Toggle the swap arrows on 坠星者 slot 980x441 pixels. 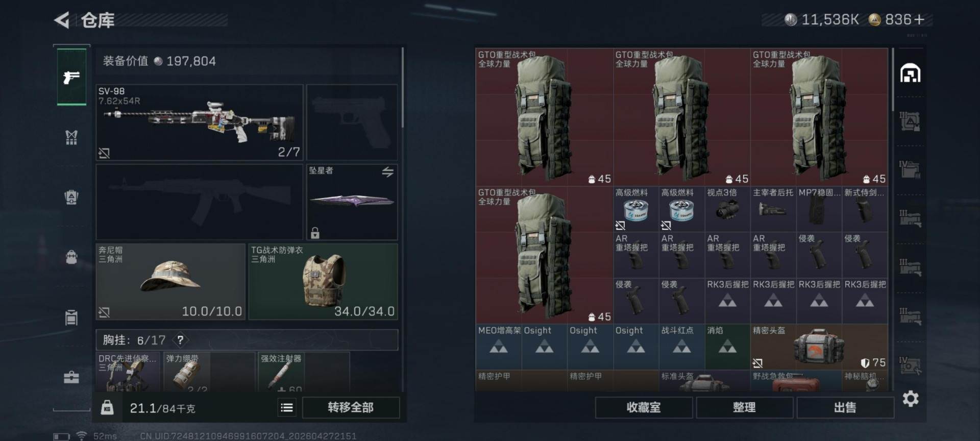point(388,171)
